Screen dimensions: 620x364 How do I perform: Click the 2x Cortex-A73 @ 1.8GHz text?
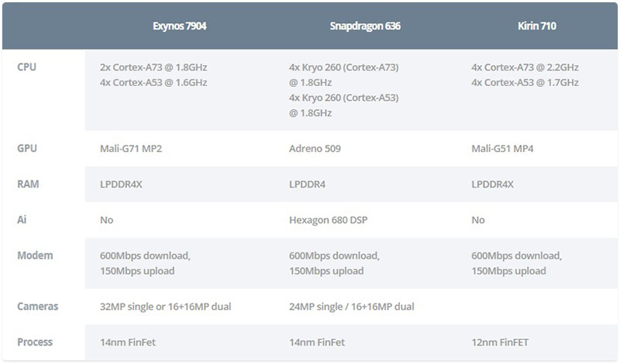(153, 67)
